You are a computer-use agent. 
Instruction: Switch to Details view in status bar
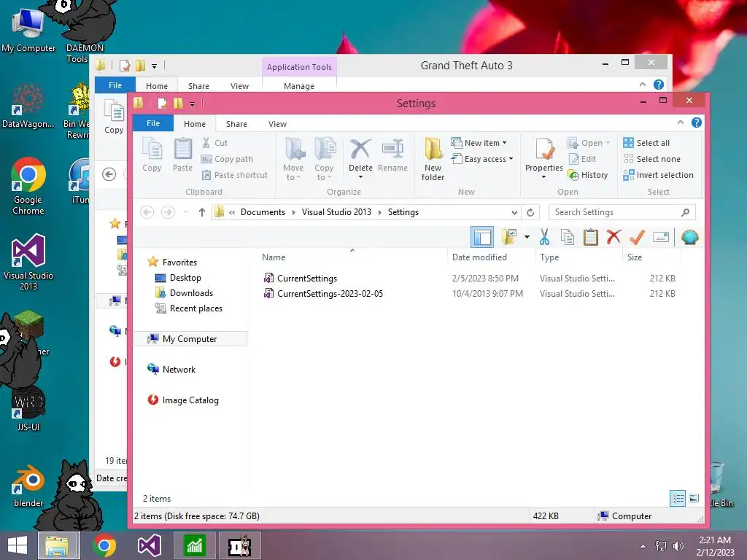(678, 499)
